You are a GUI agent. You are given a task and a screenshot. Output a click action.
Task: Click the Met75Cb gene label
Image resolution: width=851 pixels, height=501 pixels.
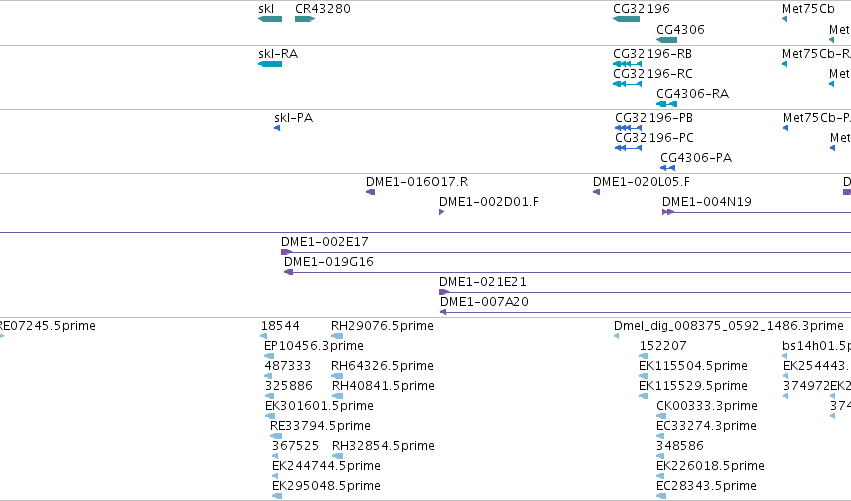pyautogui.click(x=808, y=9)
